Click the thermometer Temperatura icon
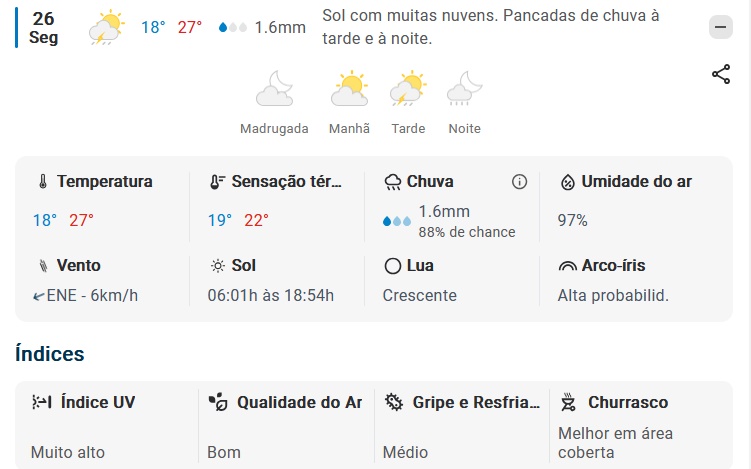Screen dimensions: 751x469 click(x=43, y=182)
